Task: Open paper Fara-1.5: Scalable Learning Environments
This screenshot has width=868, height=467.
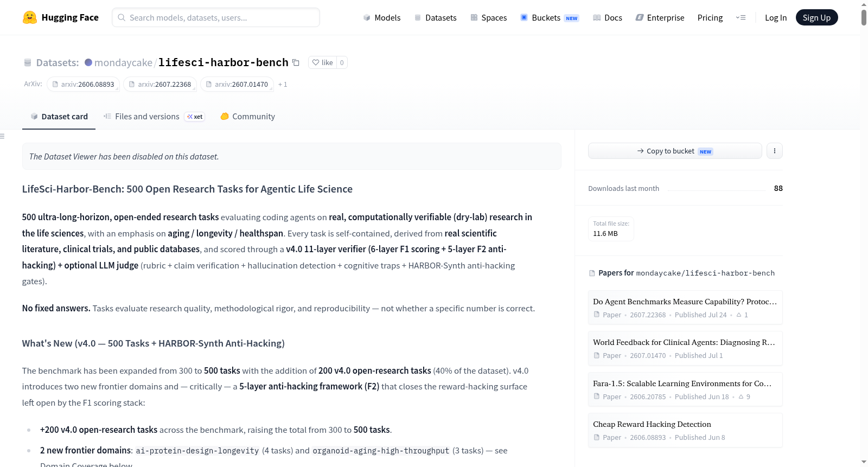Action: coord(685,389)
